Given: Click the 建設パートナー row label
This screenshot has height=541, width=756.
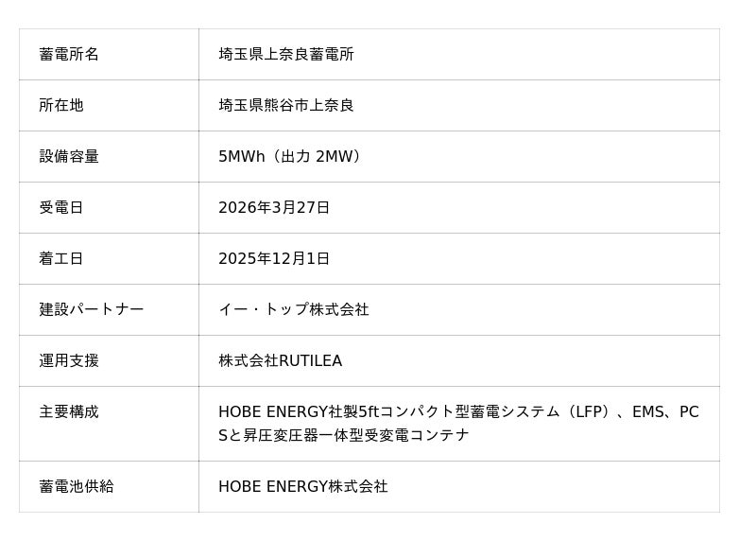Looking at the screenshot, I should coord(92,309).
